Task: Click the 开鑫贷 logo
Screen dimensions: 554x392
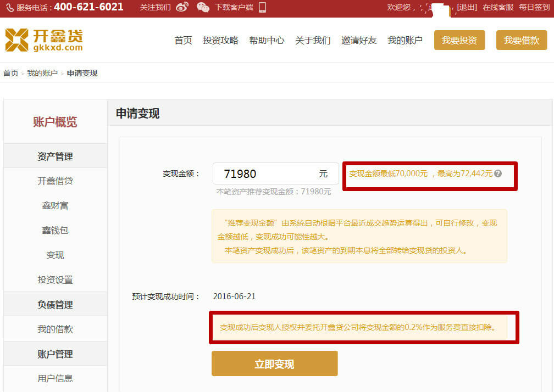Action: pos(44,40)
